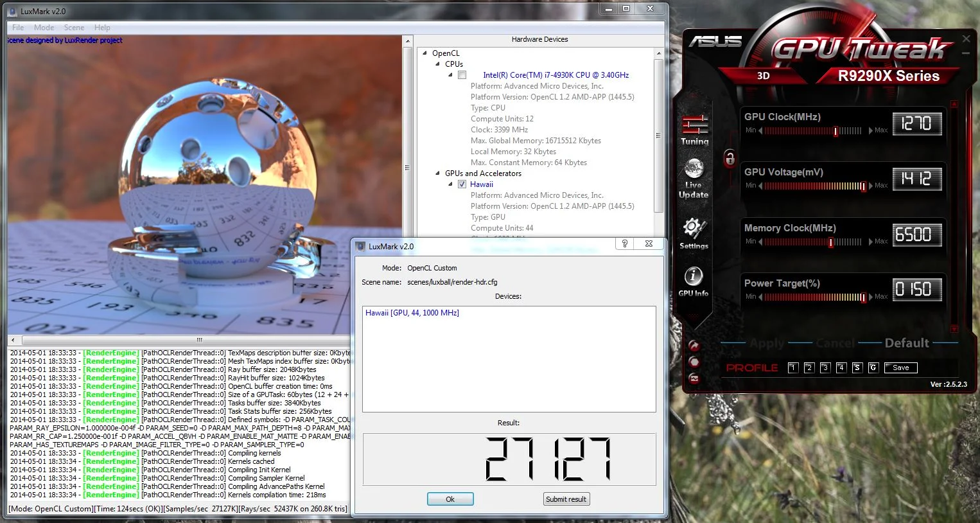Collapse the CPUs tree node
Viewport: 980px width, 523px height.
pos(438,64)
